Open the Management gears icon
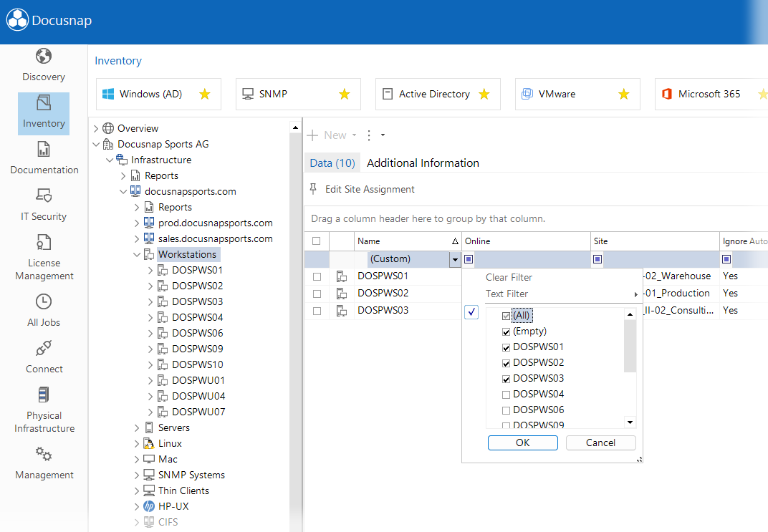Image resolution: width=768 pixels, height=532 pixels. [x=44, y=454]
